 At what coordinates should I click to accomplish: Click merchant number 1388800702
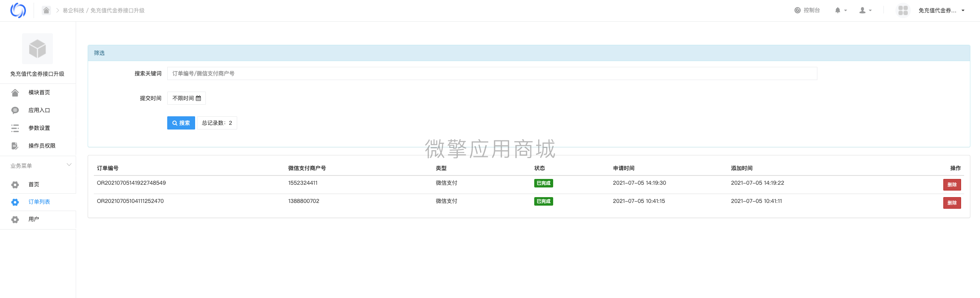pos(304,201)
